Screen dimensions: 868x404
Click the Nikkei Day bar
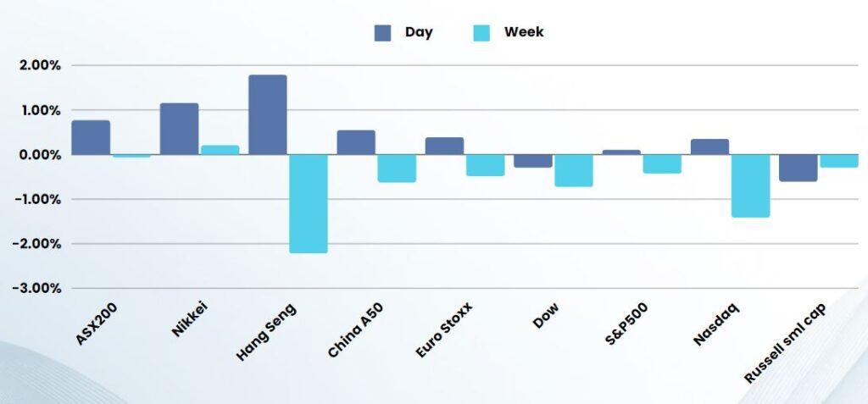coord(179,129)
